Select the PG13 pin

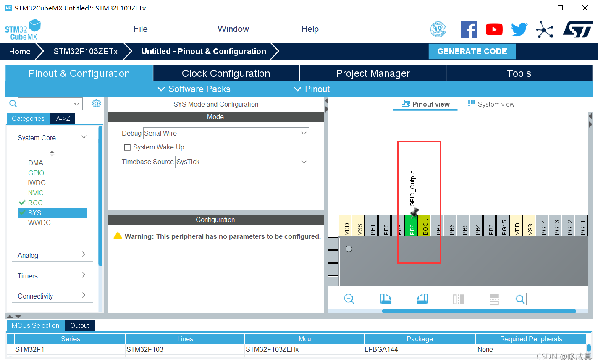pos(555,225)
